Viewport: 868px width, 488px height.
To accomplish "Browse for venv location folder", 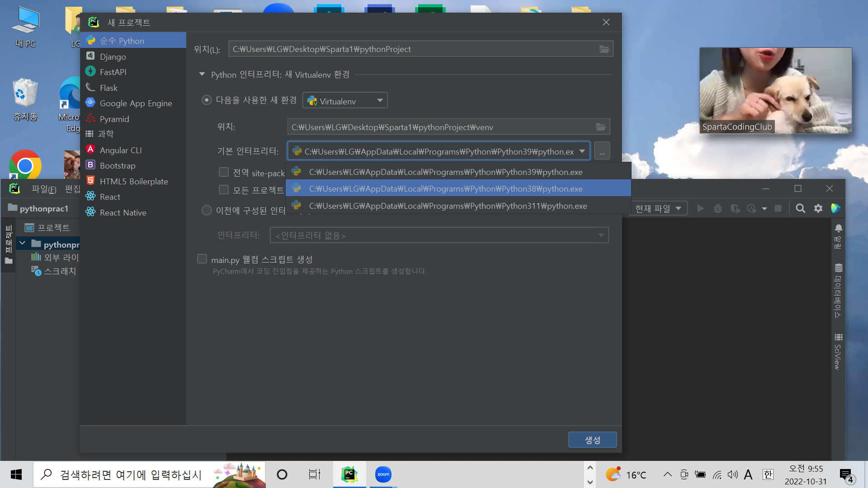I will click(x=600, y=127).
